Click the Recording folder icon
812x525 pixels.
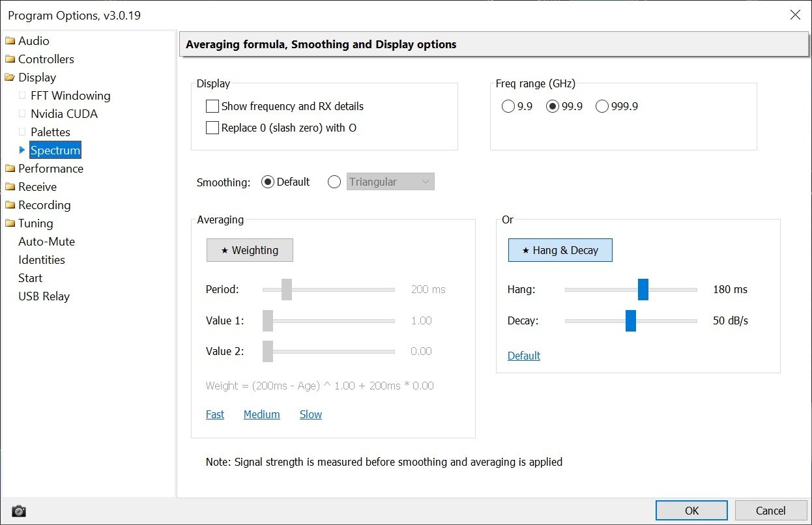pyautogui.click(x=10, y=205)
